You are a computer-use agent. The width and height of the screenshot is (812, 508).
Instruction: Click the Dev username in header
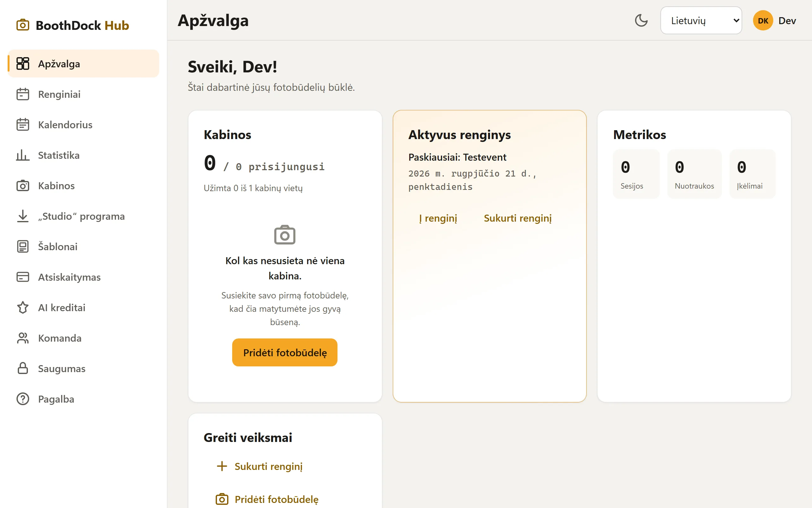click(x=787, y=21)
